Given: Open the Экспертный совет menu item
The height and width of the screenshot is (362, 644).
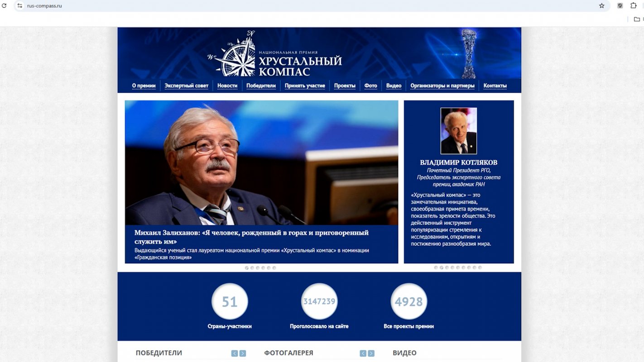Looking at the screenshot, I should click(187, 86).
